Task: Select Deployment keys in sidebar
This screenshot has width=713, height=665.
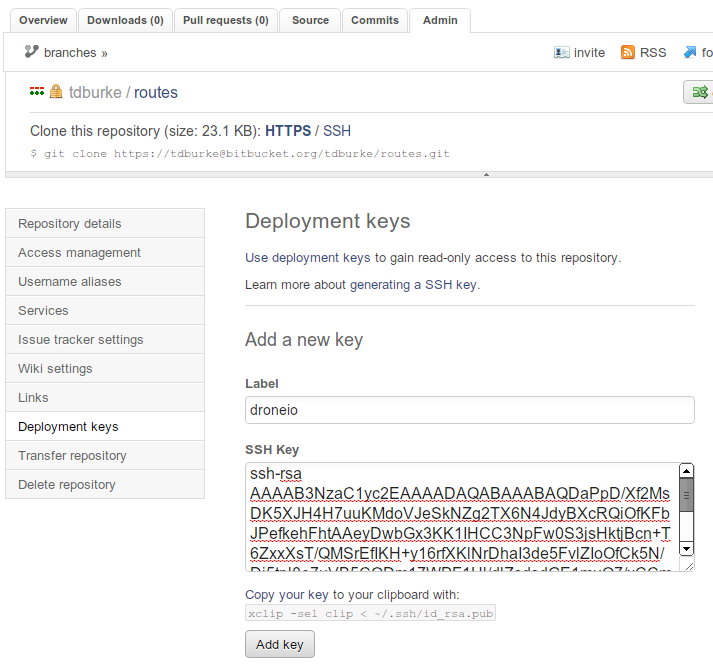Action: point(105,427)
